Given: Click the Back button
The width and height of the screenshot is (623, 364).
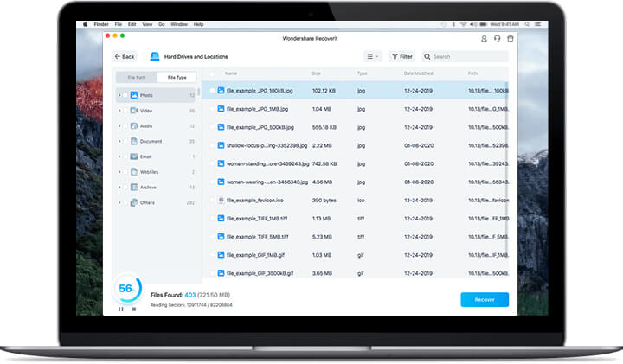Looking at the screenshot, I should (x=125, y=57).
